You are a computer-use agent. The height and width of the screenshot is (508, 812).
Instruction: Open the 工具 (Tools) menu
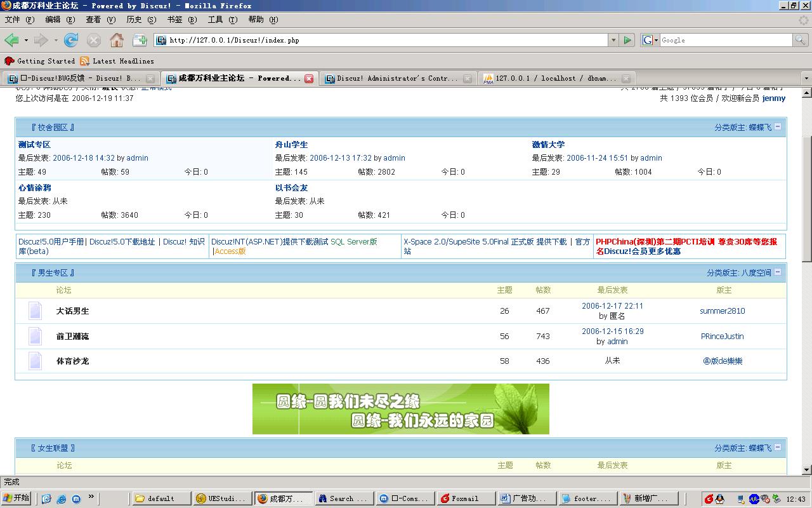pos(223,20)
